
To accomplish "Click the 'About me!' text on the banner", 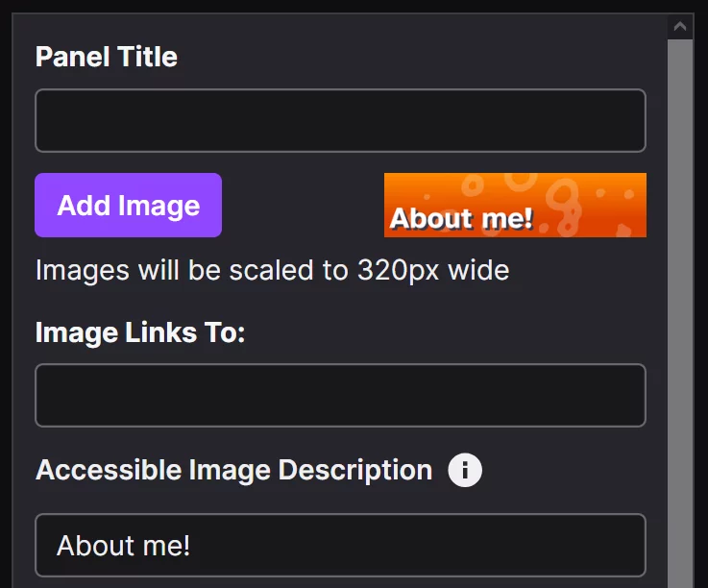I will tap(461, 219).
